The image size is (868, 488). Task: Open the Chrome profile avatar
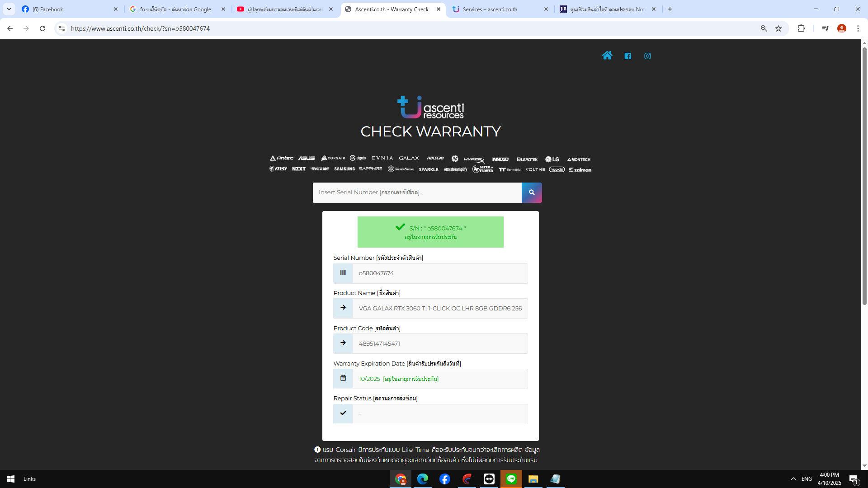point(842,28)
